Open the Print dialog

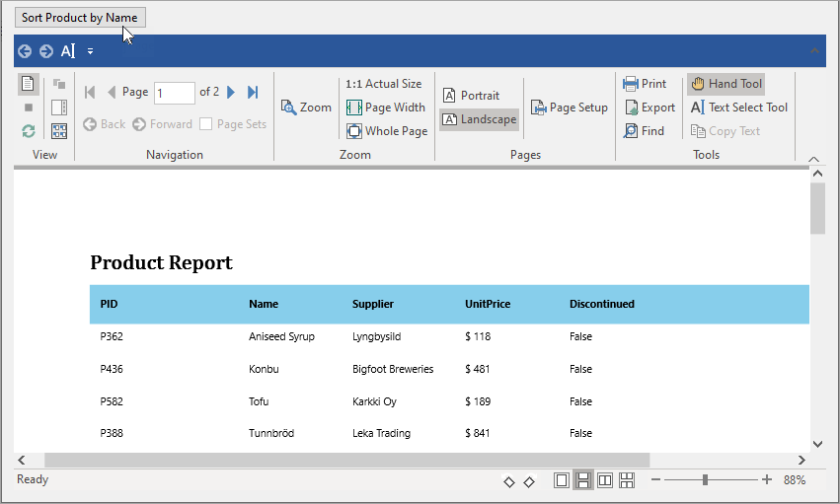(645, 84)
